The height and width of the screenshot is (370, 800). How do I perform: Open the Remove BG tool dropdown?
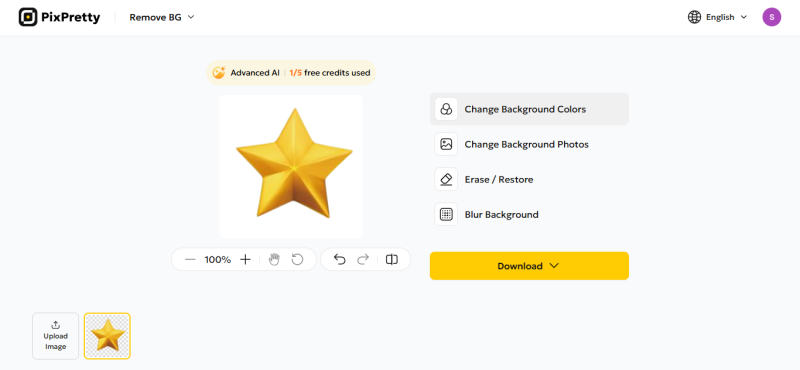[162, 17]
